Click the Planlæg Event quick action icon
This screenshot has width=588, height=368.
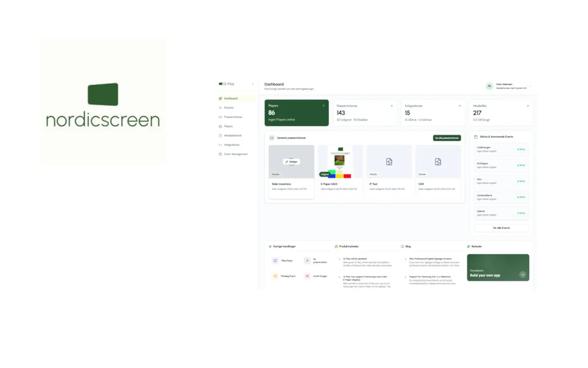[x=275, y=276]
